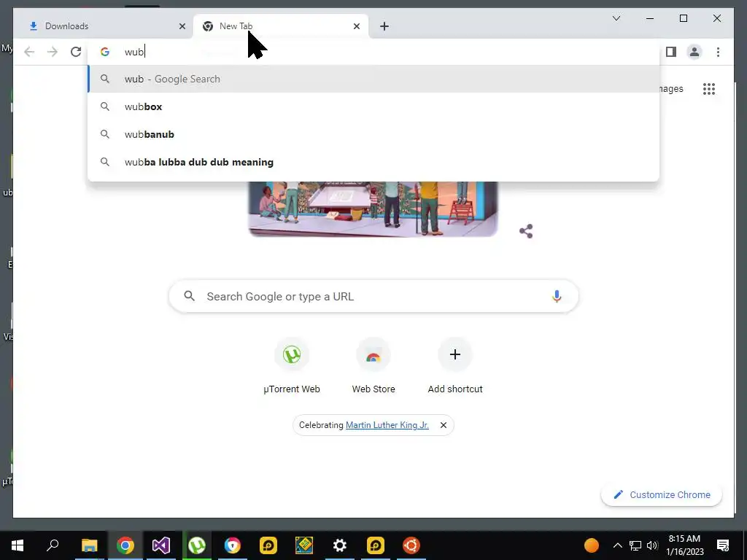
Task: Dismiss the Celebrating doodle notice
Action: [x=444, y=425]
